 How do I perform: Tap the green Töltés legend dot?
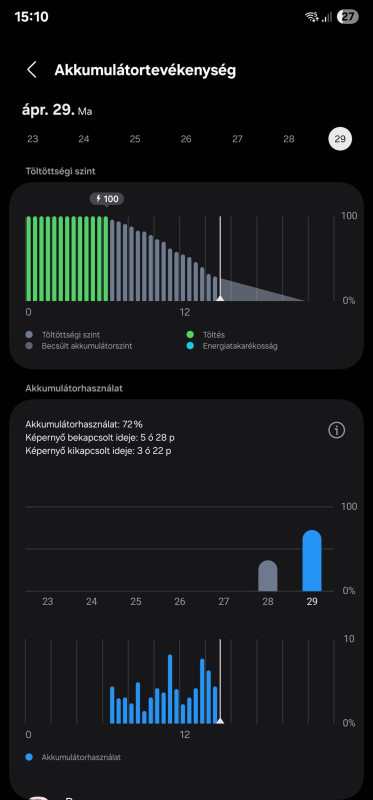(x=190, y=335)
